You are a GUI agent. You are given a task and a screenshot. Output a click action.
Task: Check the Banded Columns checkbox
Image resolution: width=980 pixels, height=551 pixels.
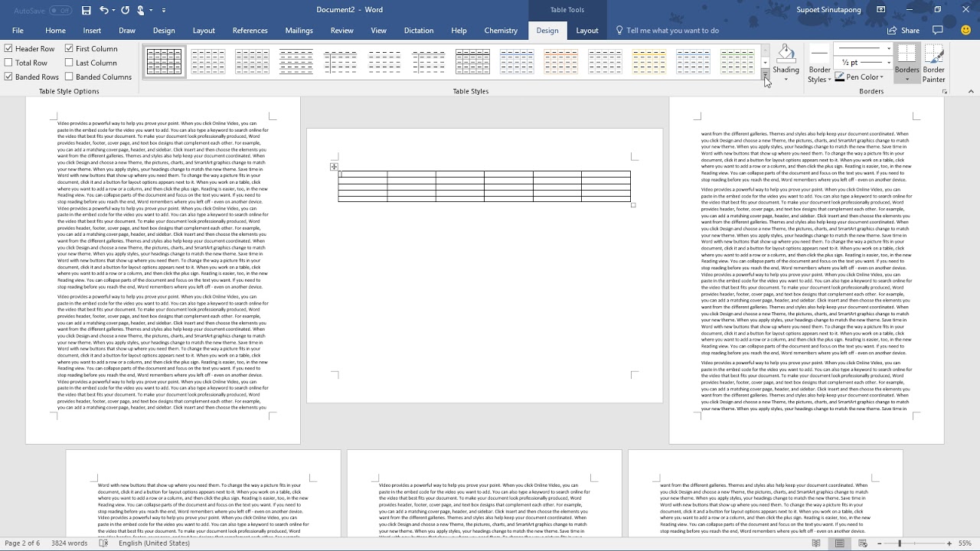point(69,77)
